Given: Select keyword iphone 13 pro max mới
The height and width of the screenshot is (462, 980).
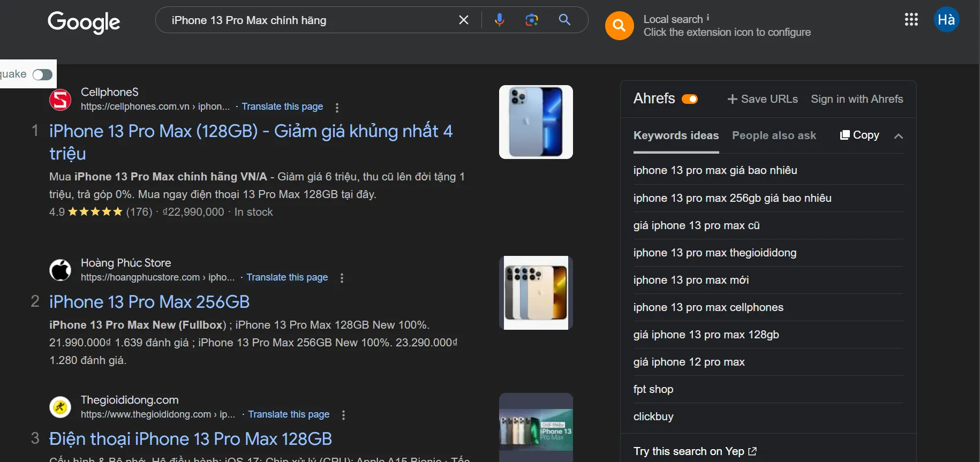Looking at the screenshot, I should click(x=691, y=280).
